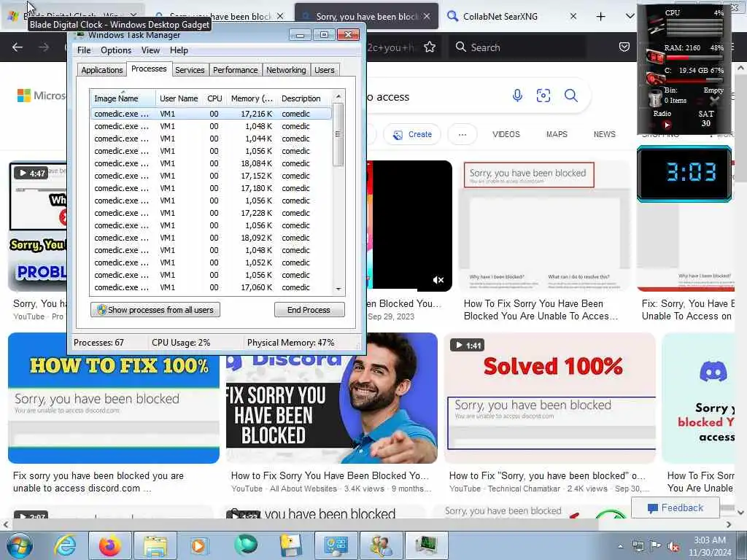Click the C: drive icon in gadget
This screenshot has height=560, width=747.
click(656, 77)
